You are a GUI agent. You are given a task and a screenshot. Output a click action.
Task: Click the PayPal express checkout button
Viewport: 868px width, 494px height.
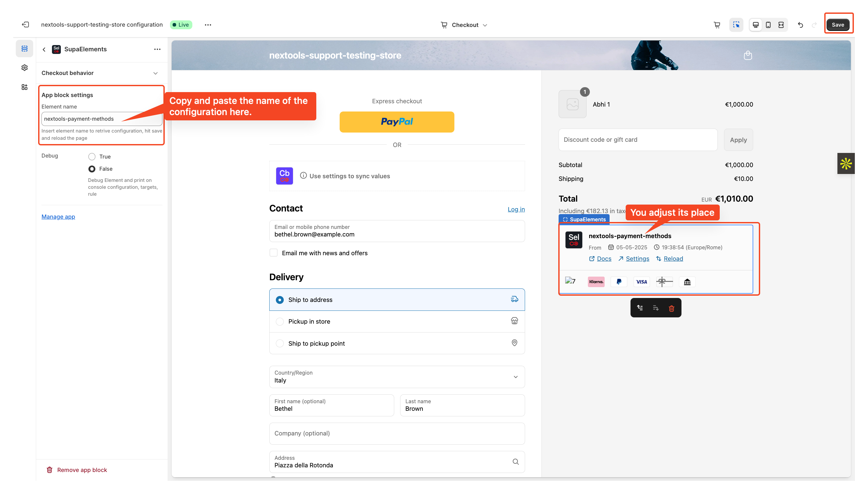(x=397, y=122)
